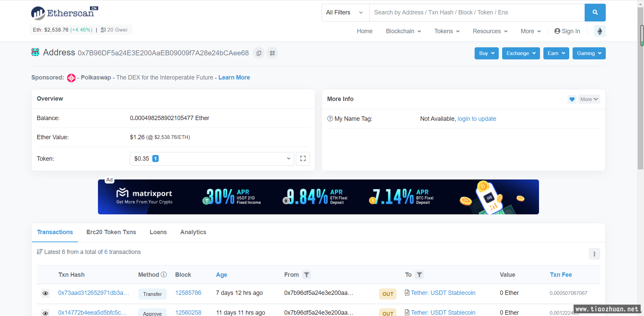Click the Transfer method badge
This screenshot has width=644, height=316.
pyautogui.click(x=152, y=294)
